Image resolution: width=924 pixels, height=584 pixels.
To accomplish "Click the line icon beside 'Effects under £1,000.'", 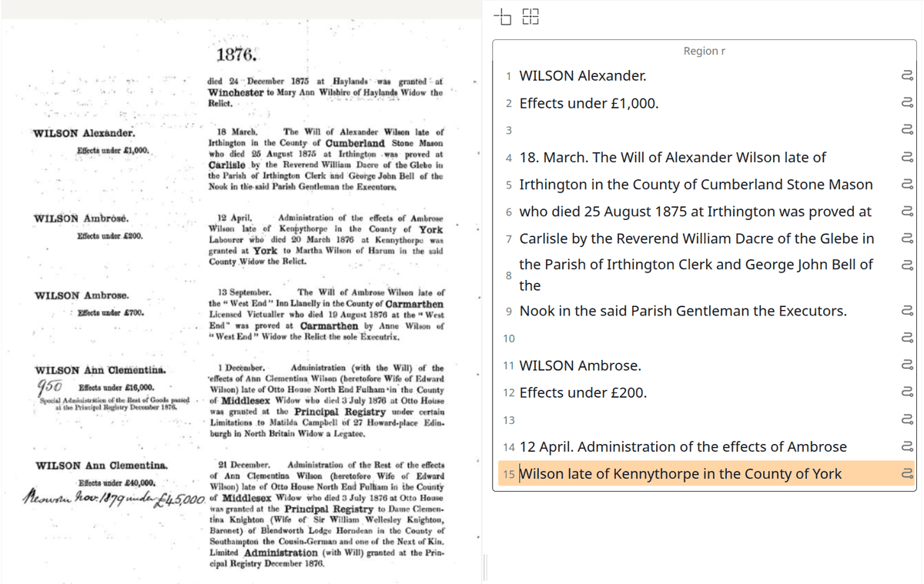I will (907, 103).
